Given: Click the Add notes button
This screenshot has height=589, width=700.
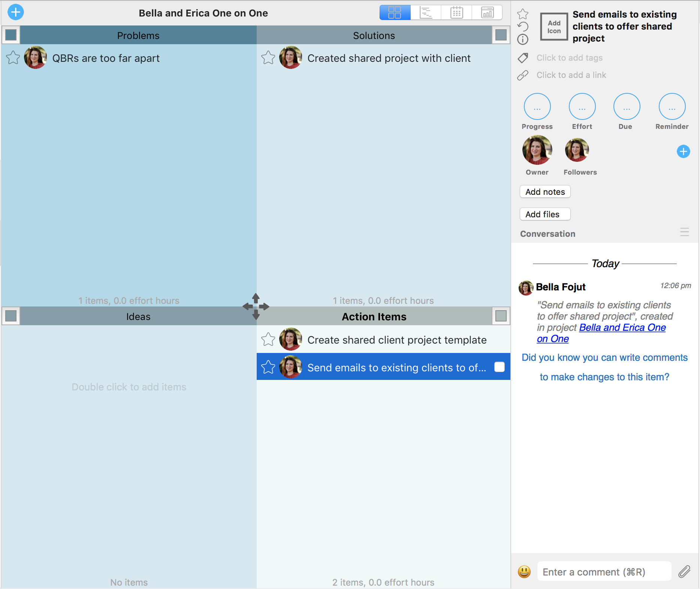Looking at the screenshot, I should [x=545, y=192].
